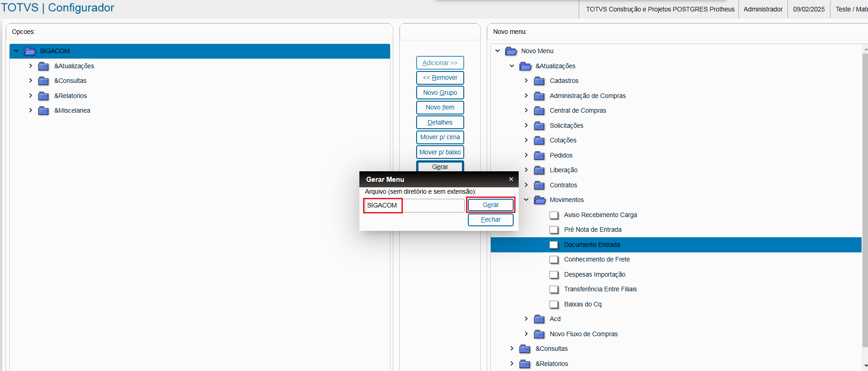This screenshot has height=371, width=868.
Task: Click the SIGACOM open folder icon
Action: click(30, 51)
